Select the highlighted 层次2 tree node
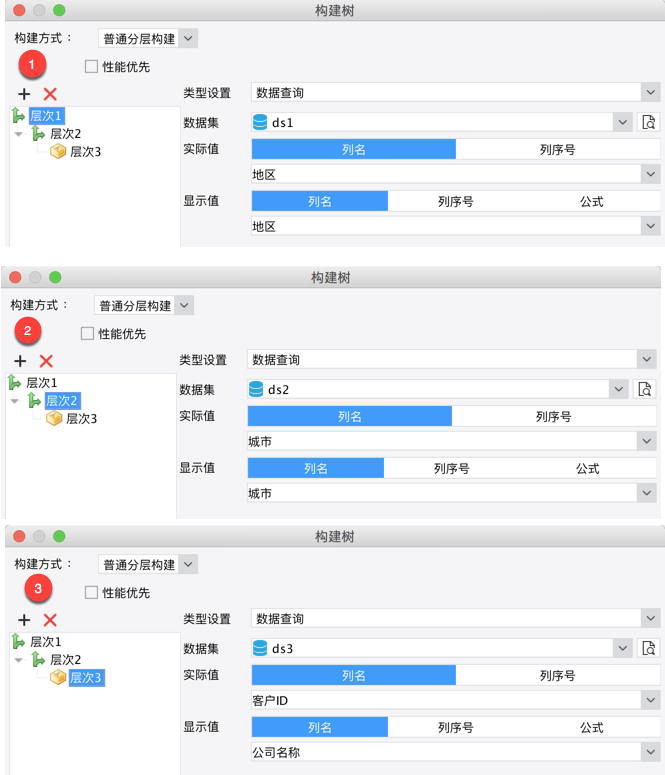The height and width of the screenshot is (775, 665). pos(62,400)
